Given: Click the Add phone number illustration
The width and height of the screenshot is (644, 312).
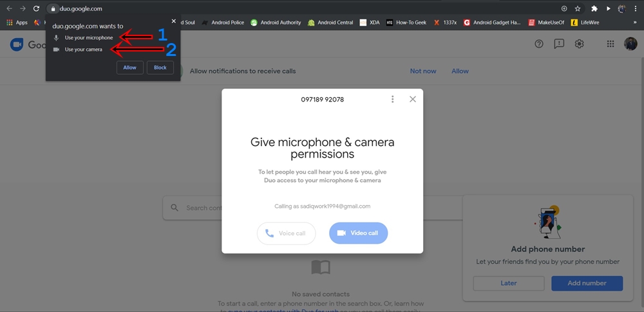Looking at the screenshot, I should point(548,222).
